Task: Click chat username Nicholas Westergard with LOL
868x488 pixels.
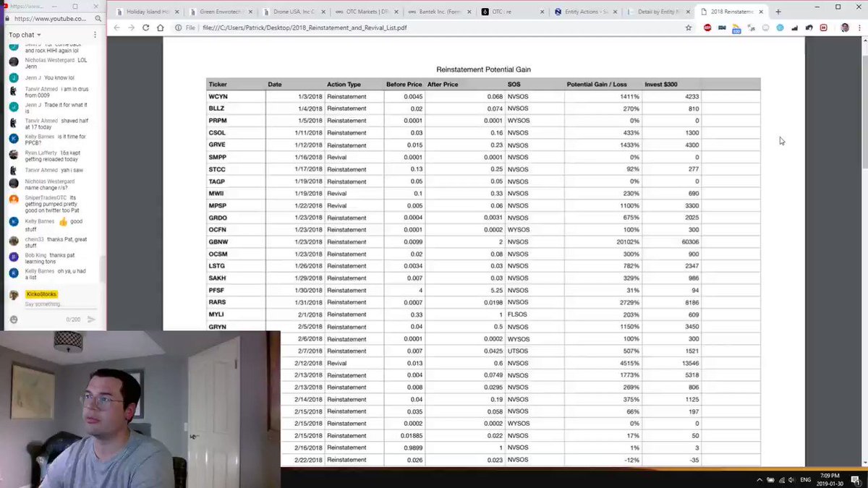Action: tap(50, 60)
